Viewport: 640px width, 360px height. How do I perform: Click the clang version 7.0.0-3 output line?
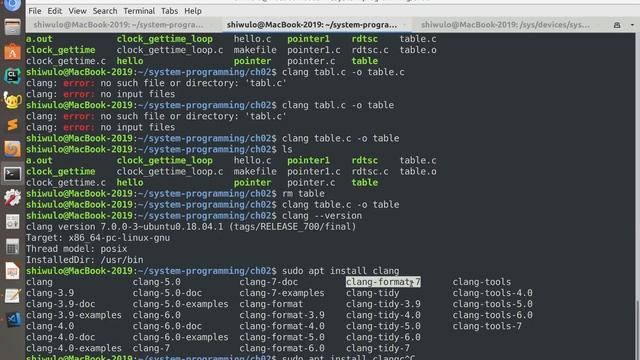[x=191, y=227]
